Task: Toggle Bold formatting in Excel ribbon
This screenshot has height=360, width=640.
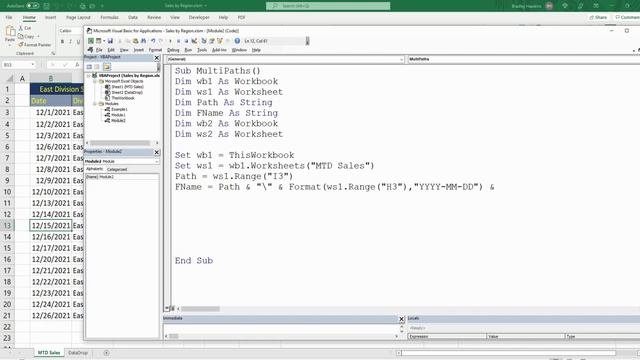Action: point(62,42)
